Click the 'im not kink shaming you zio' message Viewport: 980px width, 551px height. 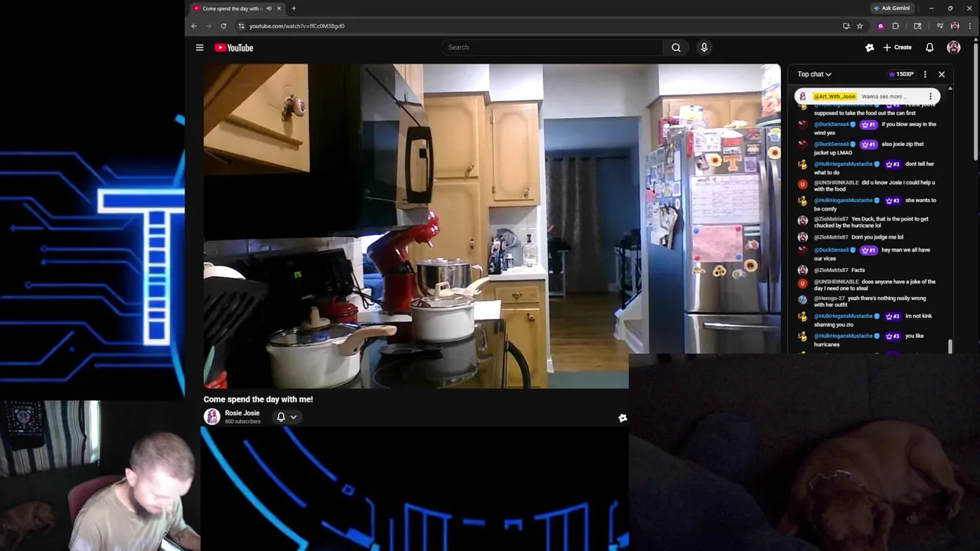click(868, 320)
